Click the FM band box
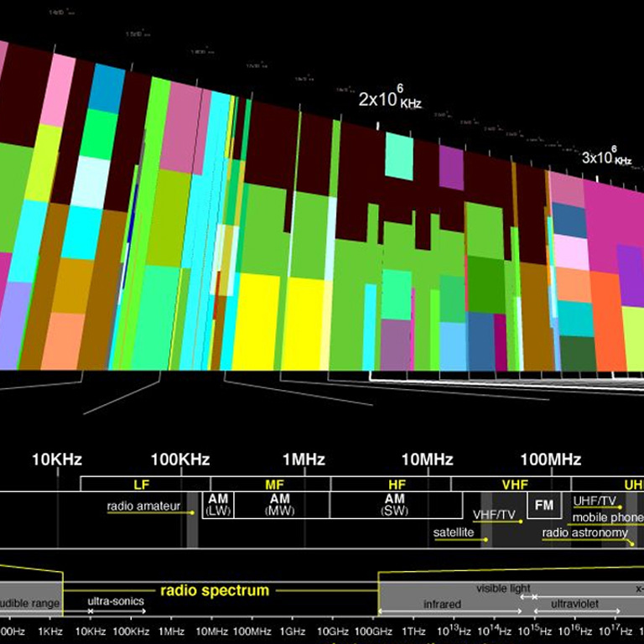 coord(544,506)
